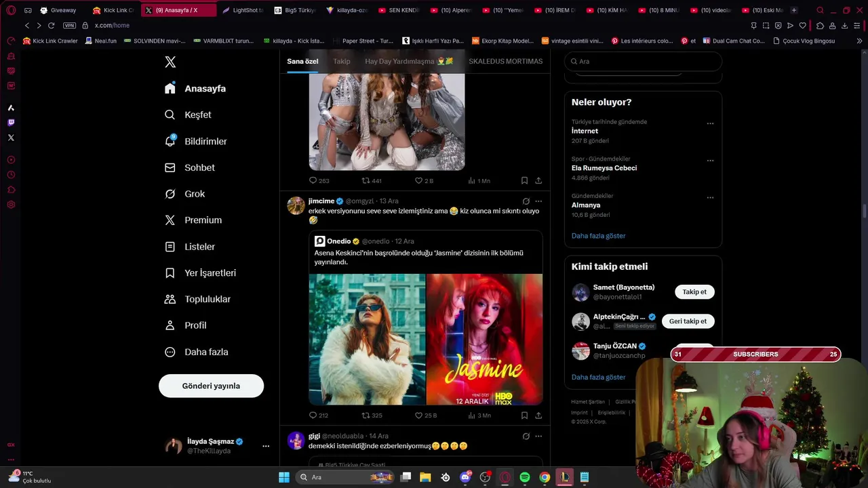Open options for Ela Rumeysa Cebeci trend

pyautogui.click(x=710, y=161)
